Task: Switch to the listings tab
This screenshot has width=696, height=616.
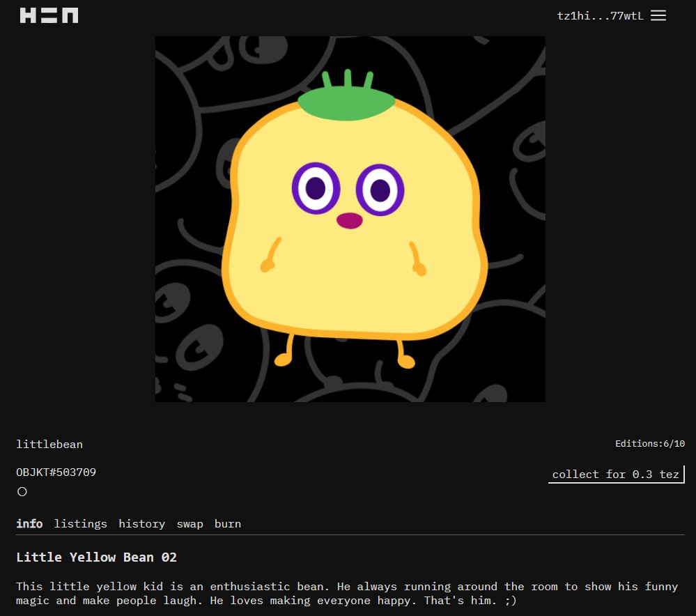Action: click(x=80, y=523)
